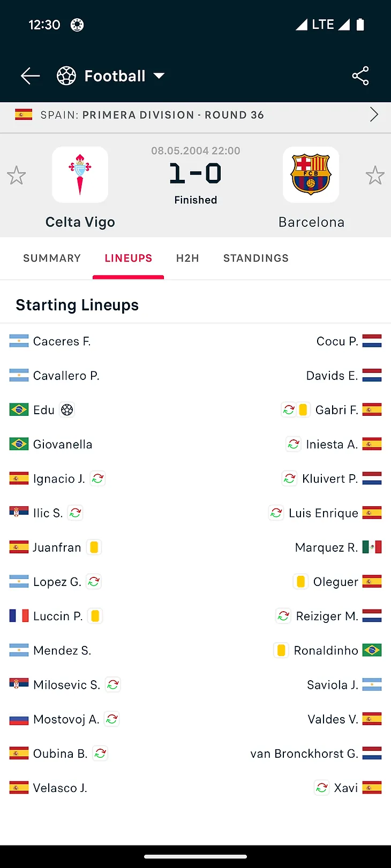Image resolution: width=391 pixels, height=868 pixels.
Task: Tap substitution icon next to Ignacio J.
Action: tap(97, 478)
